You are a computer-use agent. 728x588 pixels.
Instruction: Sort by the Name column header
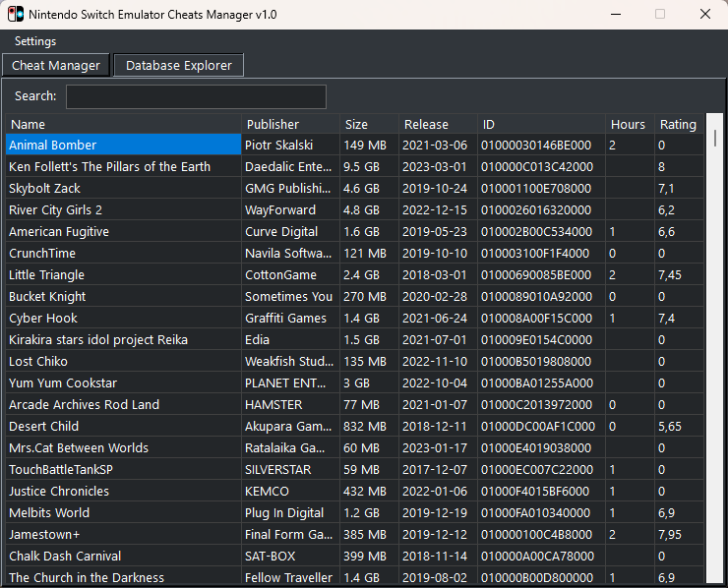[x=124, y=124]
